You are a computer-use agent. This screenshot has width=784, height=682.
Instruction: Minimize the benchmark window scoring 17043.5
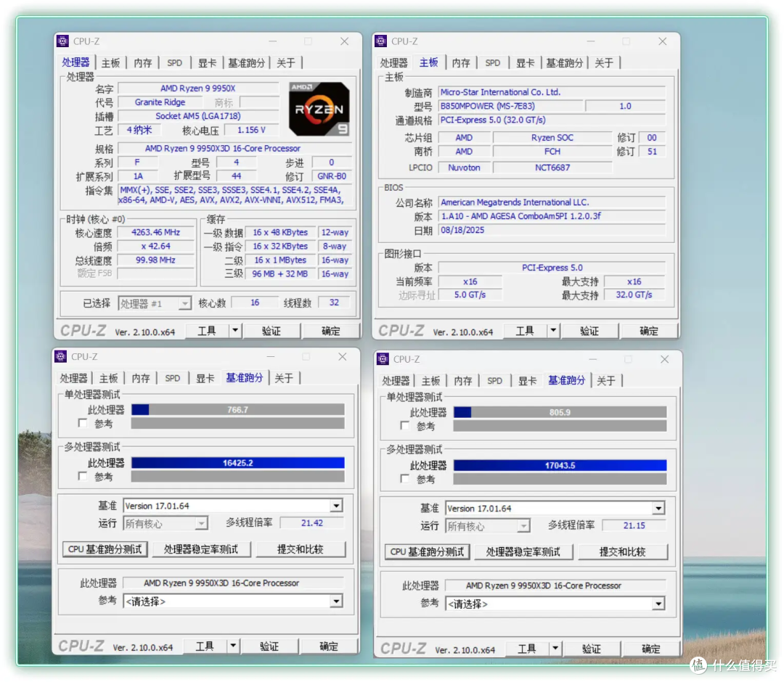tap(592, 359)
